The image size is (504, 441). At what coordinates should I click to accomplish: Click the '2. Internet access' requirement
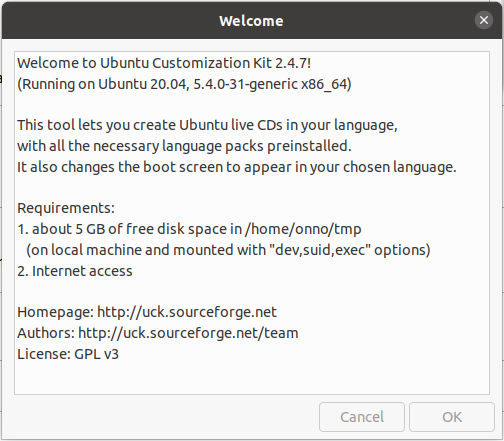[75, 271]
